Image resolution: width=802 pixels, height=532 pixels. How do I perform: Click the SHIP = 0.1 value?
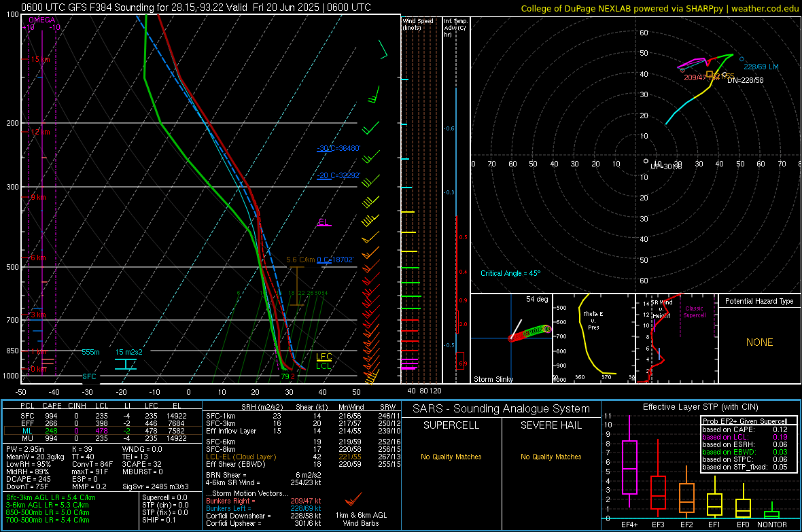pos(158,520)
